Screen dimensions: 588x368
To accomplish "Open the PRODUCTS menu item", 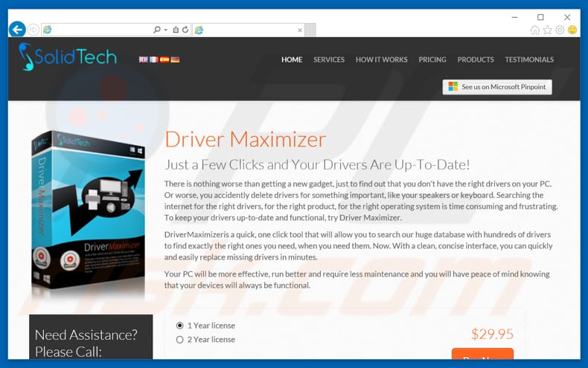I will click(x=476, y=59).
